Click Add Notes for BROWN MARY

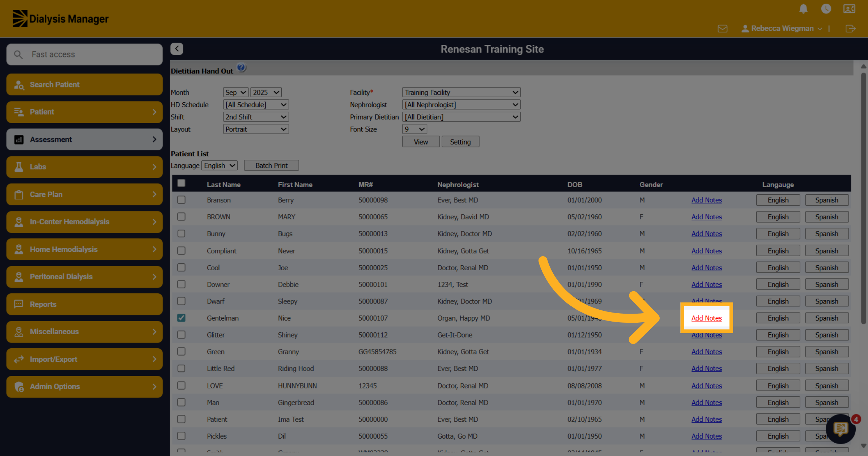pyautogui.click(x=706, y=217)
